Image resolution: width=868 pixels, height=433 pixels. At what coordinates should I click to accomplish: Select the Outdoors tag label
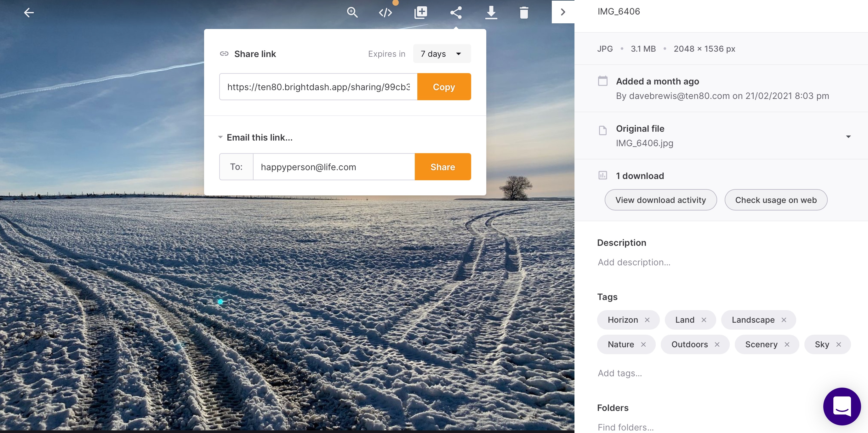(689, 344)
